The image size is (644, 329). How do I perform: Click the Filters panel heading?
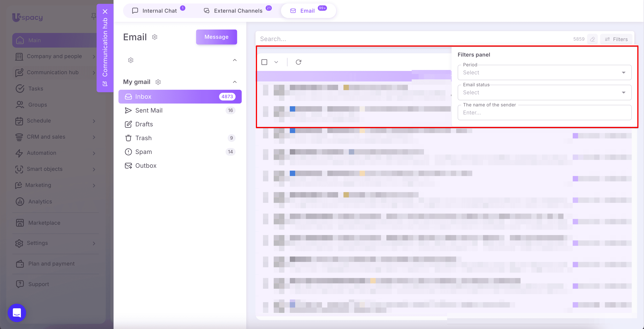pos(473,55)
